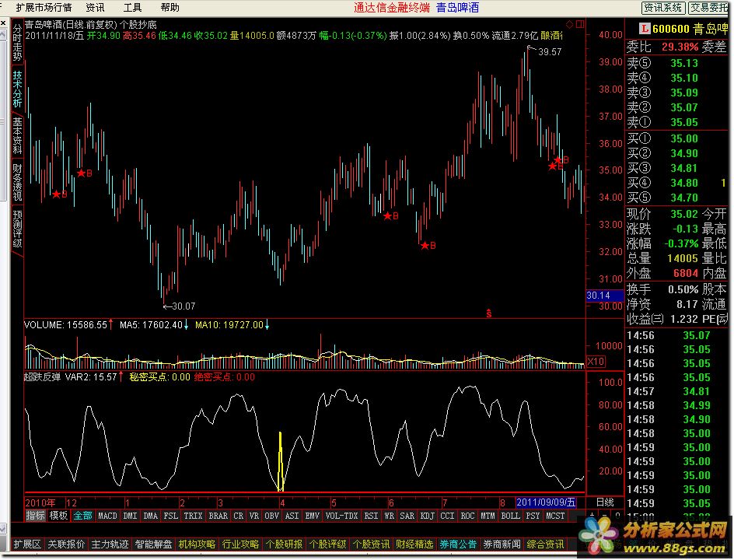Open the 资讯 menu
734x560 pixels.
pos(95,8)
